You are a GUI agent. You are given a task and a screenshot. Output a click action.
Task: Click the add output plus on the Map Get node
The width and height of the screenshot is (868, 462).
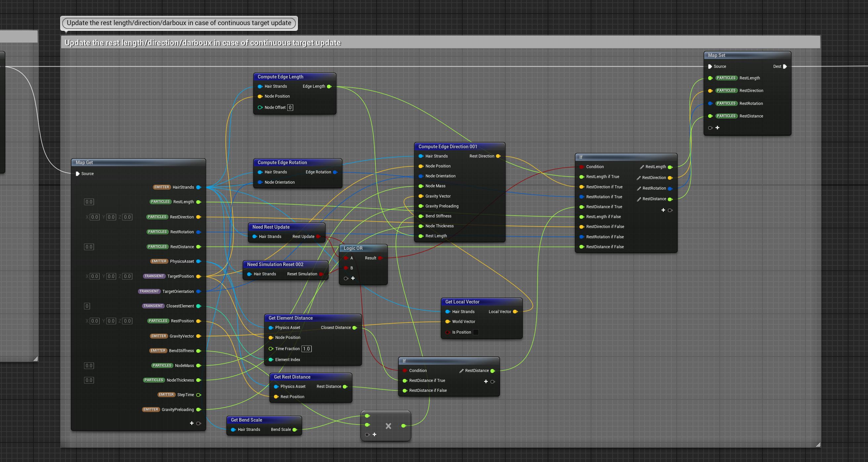pyautogui.click(x=192, y=423)
